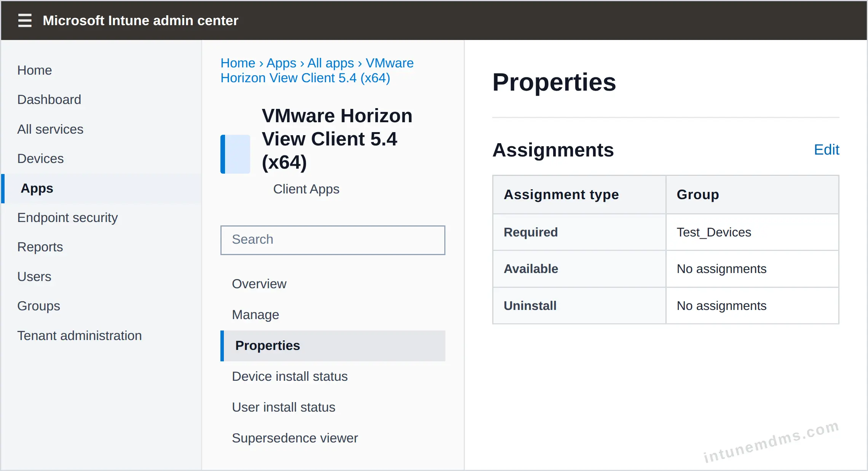Open Device install status
The width and height of the screenshot is (868, 471).
pyautogui.click(x=333, y=377)
